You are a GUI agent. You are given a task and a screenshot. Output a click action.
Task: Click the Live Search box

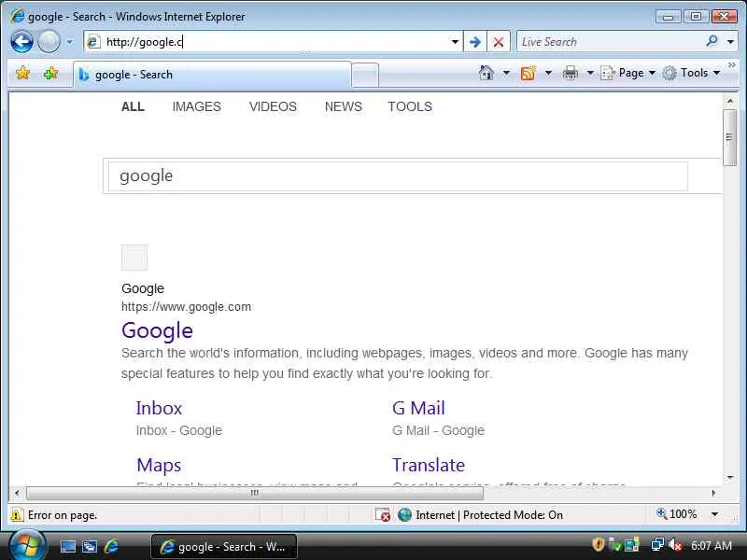(x=610, y=42)
